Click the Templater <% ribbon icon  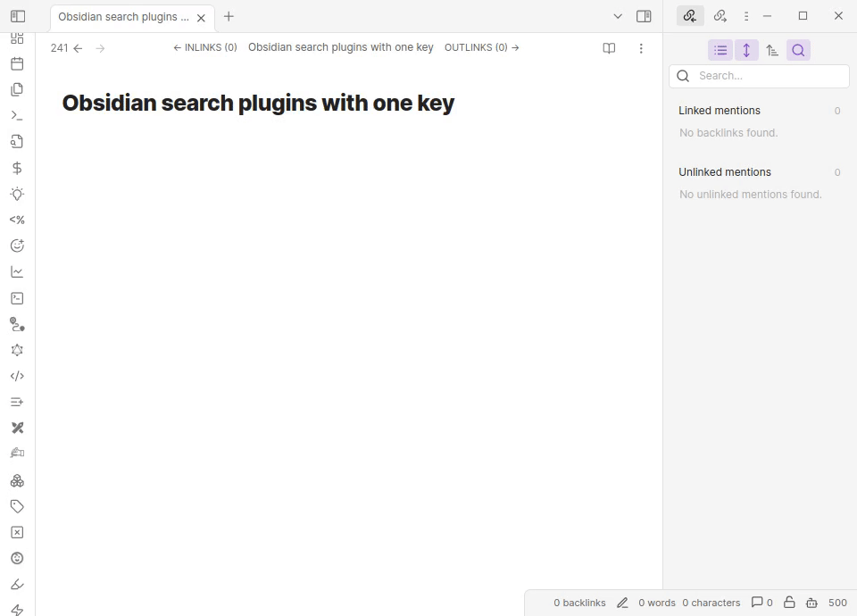[17, 220]
